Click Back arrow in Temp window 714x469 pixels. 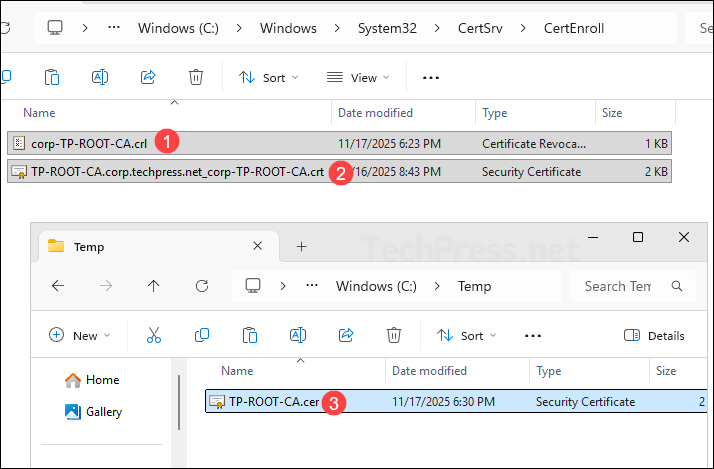58,286
